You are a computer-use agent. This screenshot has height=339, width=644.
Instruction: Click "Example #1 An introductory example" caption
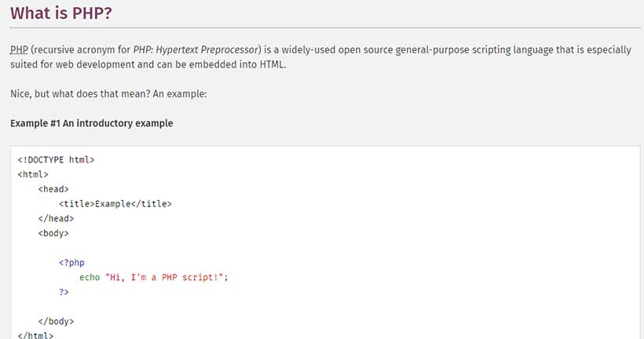[x=92, y=123]
